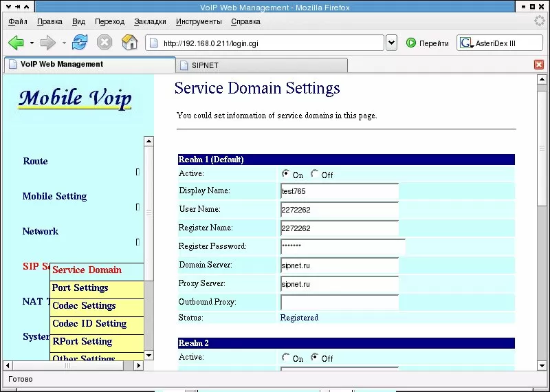Select Realm 1 Active On radio

[x=286, y=174]
